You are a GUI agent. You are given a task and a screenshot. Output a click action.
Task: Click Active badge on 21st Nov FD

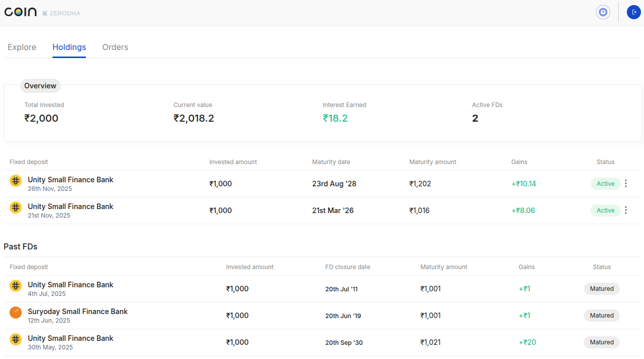coord(605,211)
